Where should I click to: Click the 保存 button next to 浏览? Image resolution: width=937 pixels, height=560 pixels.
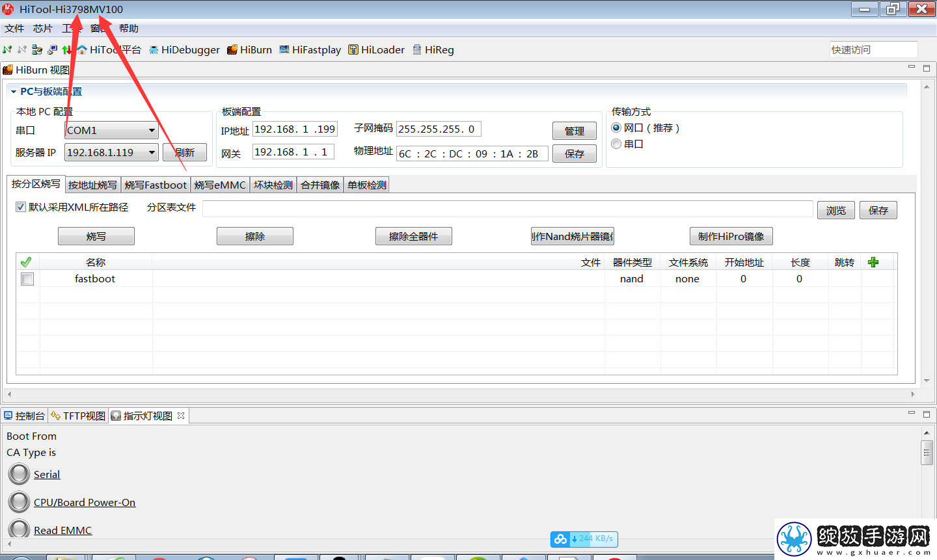878,210
